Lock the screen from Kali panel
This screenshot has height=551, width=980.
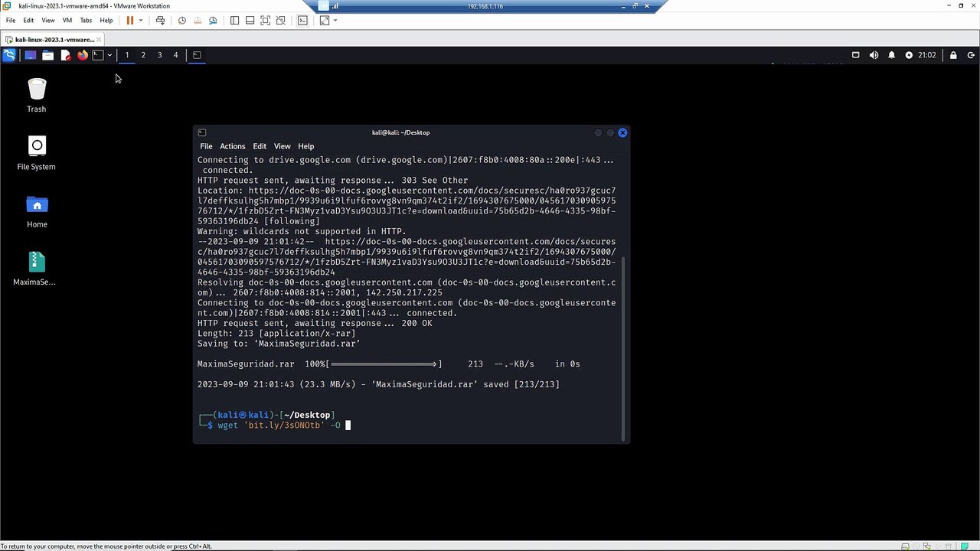pyautogui.click(x=953, y=55)
